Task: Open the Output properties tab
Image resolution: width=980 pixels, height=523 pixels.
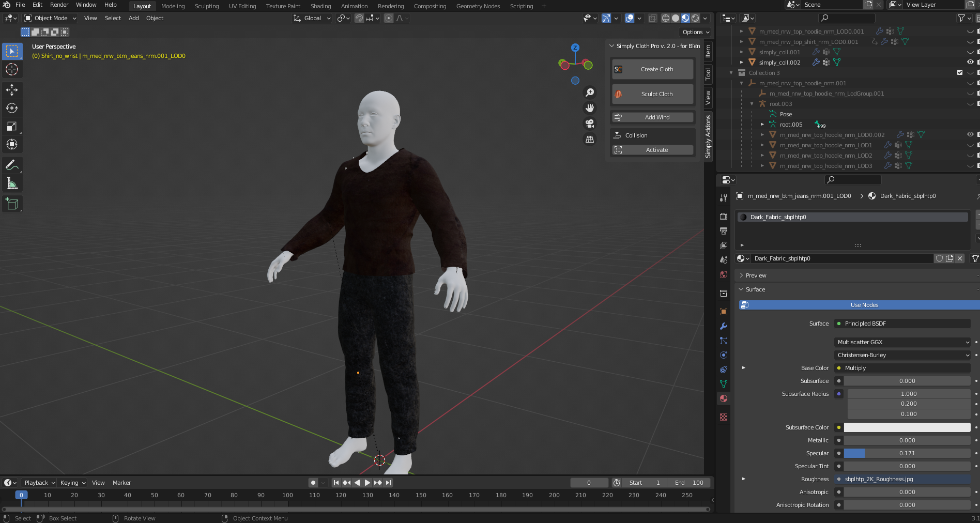Action: 724,231
